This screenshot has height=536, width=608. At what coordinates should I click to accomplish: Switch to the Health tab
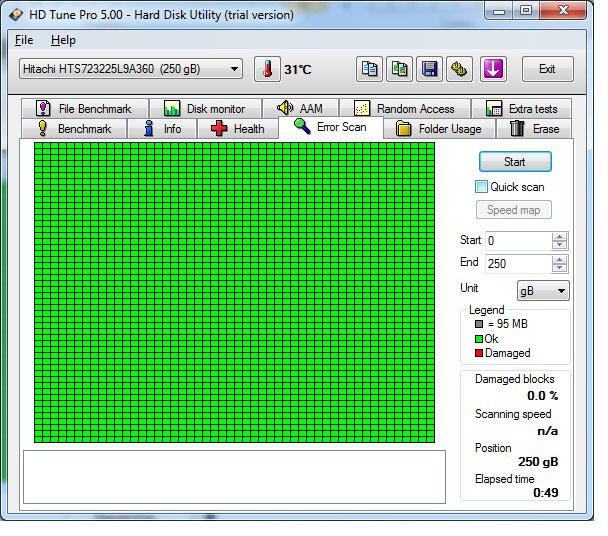click(x=238, y=129)
